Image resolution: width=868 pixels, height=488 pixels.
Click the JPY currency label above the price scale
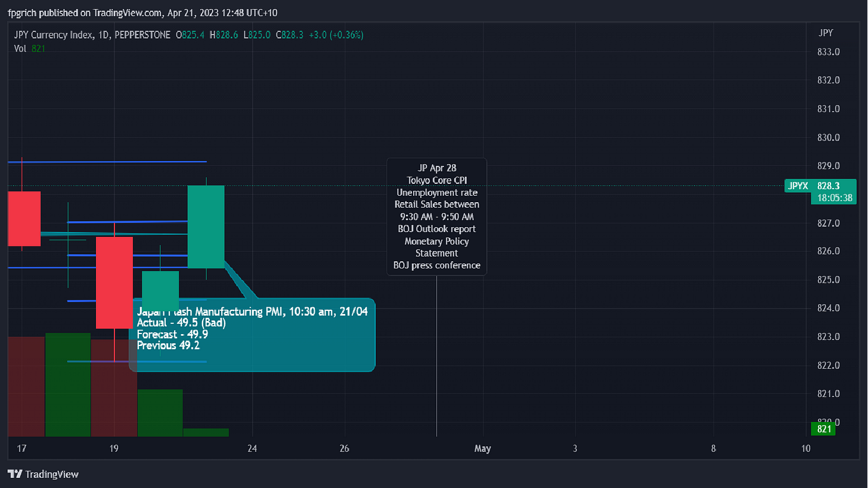826,33
